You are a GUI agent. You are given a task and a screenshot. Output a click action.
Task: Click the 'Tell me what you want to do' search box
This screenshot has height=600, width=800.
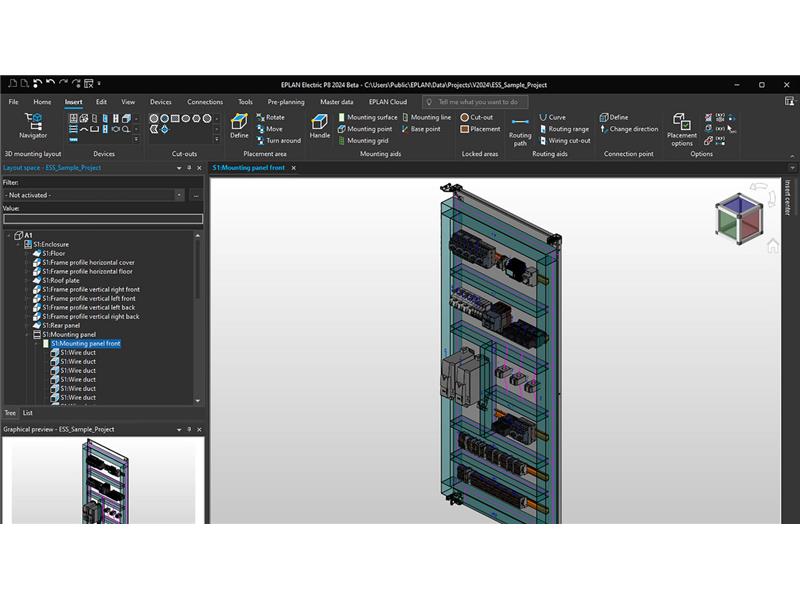(x=476, y=102)
